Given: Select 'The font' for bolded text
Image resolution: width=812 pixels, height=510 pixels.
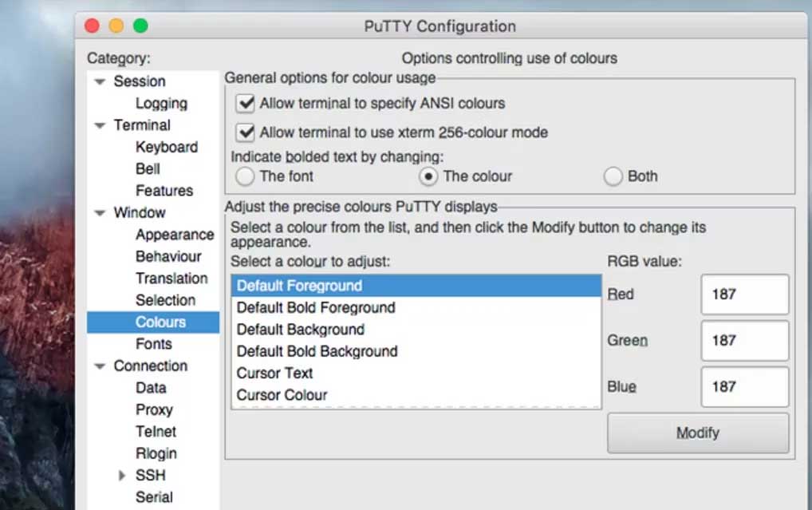Looking at the screenshot, I should click(x=245, y=176).
